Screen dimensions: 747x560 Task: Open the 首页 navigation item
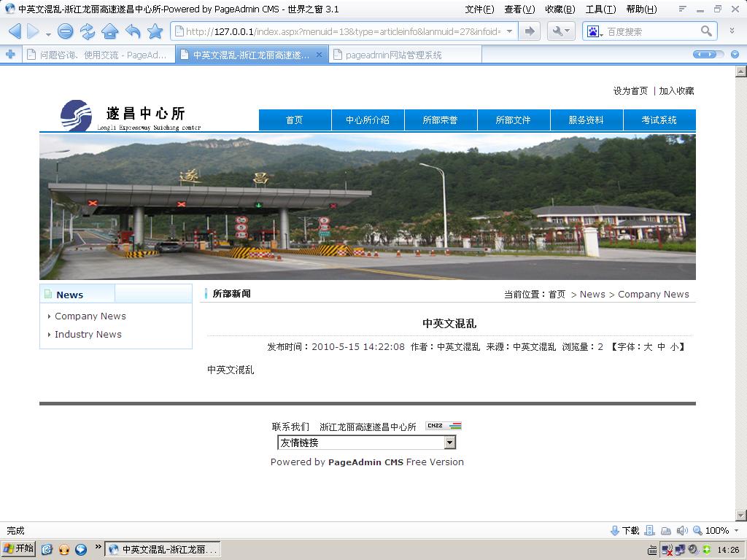[x=295, y=120]
